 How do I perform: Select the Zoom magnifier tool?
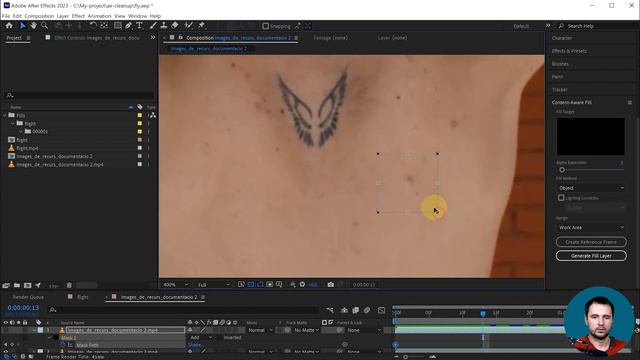[44, 25]
